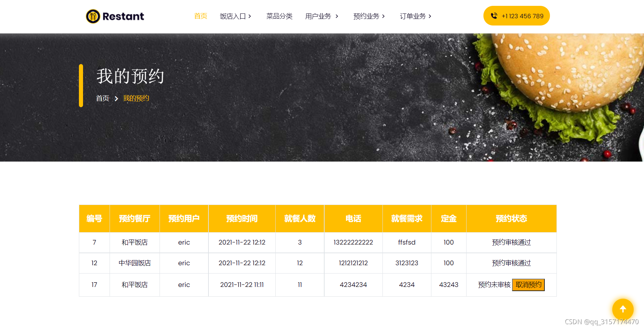Click the 我的预约 page heading

click(130, 76)
